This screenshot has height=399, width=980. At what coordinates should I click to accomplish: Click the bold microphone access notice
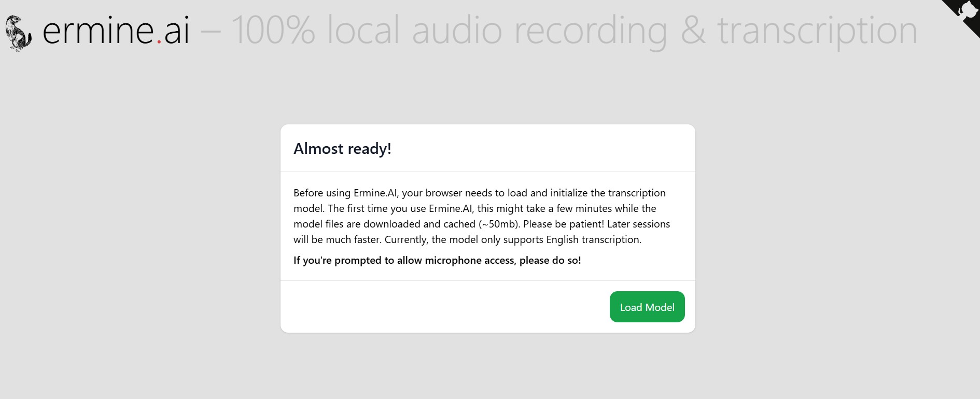[437, 260]
